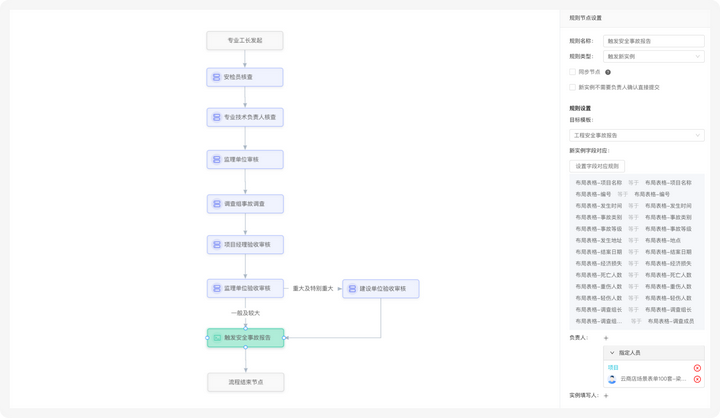This screenshot has width=720, height=418.
Task: Remove the 项目 assignee entry
Action: pyautogui.click(x=697, y=368)
